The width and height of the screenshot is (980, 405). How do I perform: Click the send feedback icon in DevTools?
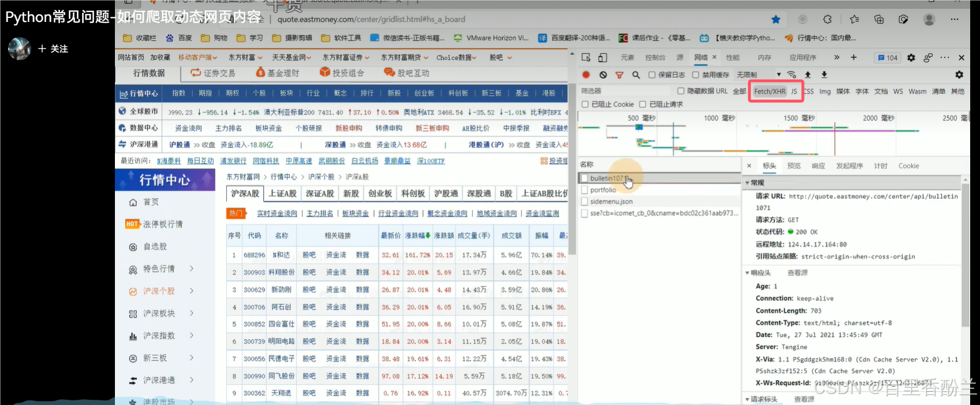(928, 57)
